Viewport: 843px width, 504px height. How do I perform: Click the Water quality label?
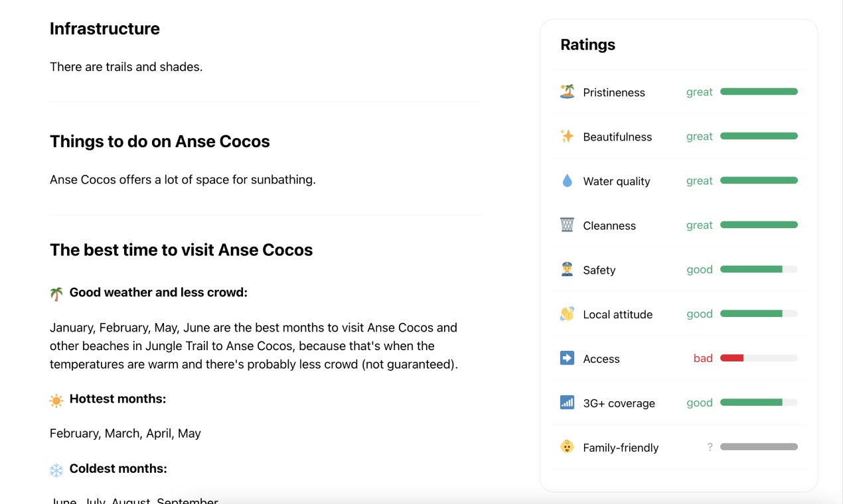(x=617, y=181)
